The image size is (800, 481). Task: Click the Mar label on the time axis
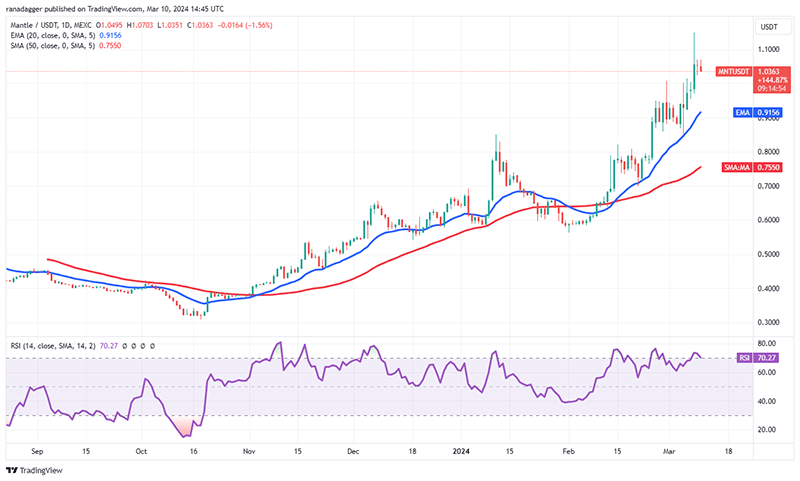coord(669,451)
